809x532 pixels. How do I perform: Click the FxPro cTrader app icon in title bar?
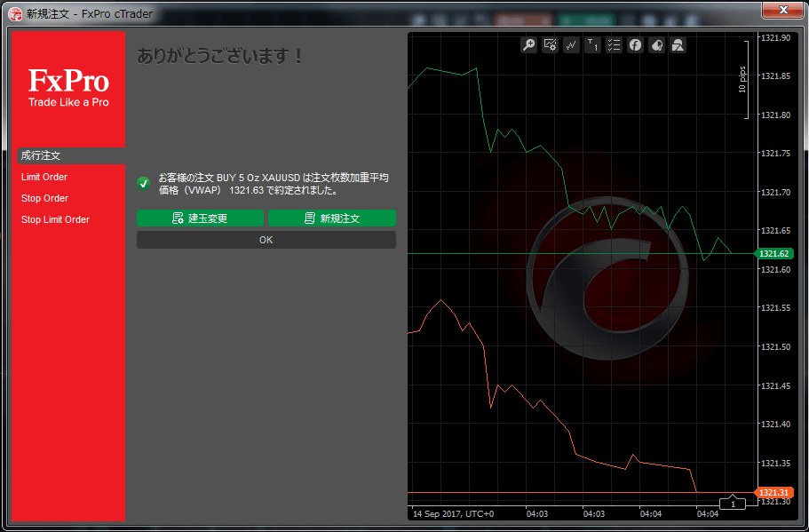(x=15, y=14)
